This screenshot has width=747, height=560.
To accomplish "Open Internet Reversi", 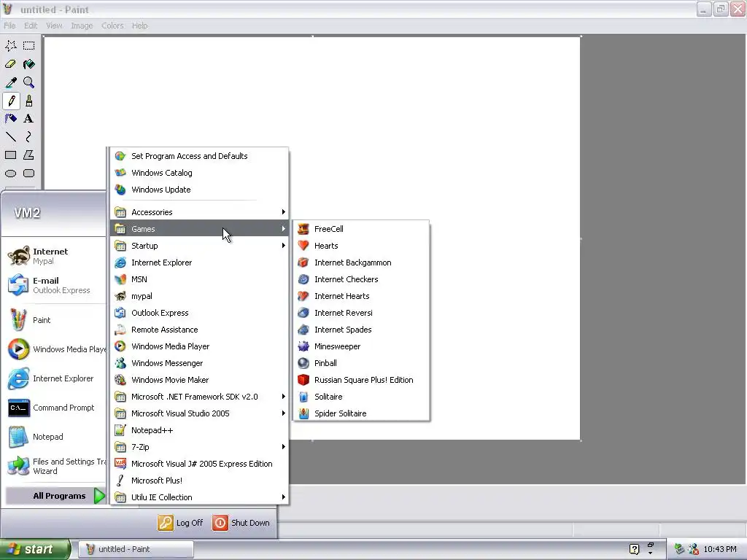I will 361,313.
